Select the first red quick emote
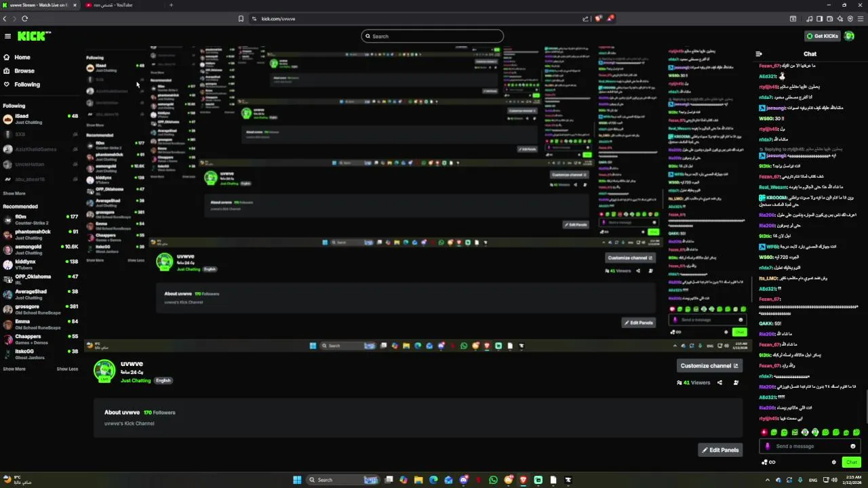Image resolution: width=868 pixels, height=488 pixels. click(x=764, y=432)
